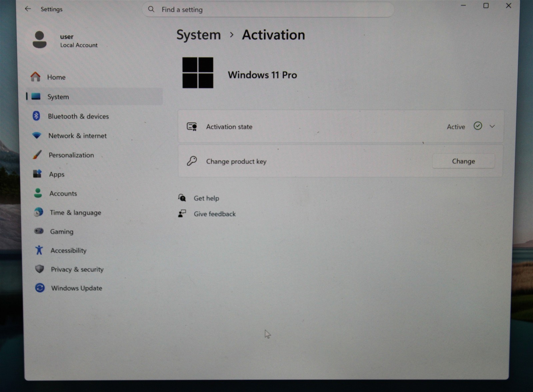Click the product key icon
This screenshot has width=533, height=392.
[192, 161]
